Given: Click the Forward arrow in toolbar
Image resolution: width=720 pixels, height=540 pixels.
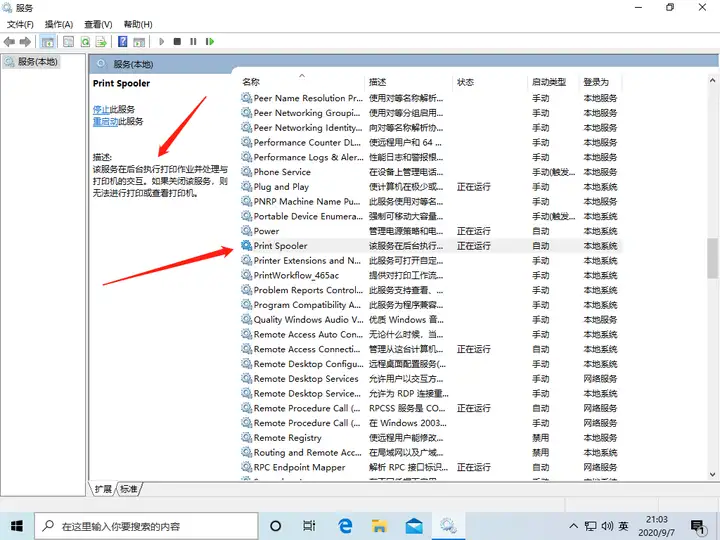Looking at the screenshot, I should (x=25, y=42).
